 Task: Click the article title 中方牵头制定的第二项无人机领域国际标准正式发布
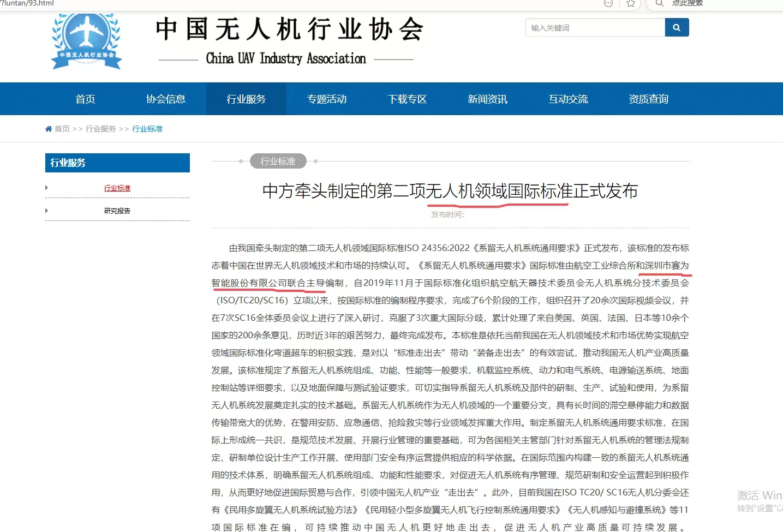coord(450,191)
